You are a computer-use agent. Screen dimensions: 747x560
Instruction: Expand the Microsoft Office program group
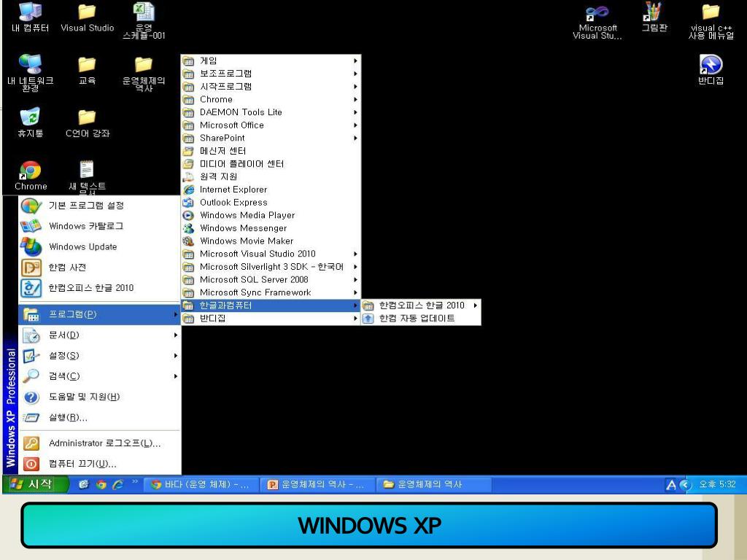(x=271, y=125)
